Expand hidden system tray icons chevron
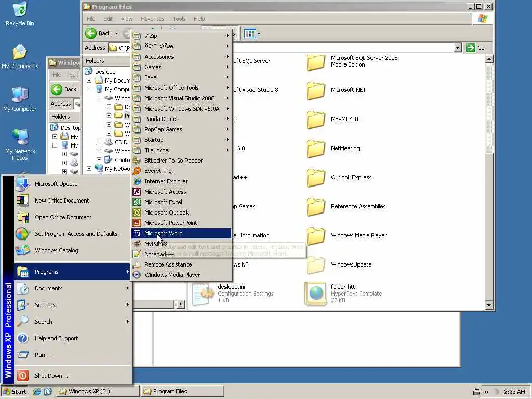 486,392
